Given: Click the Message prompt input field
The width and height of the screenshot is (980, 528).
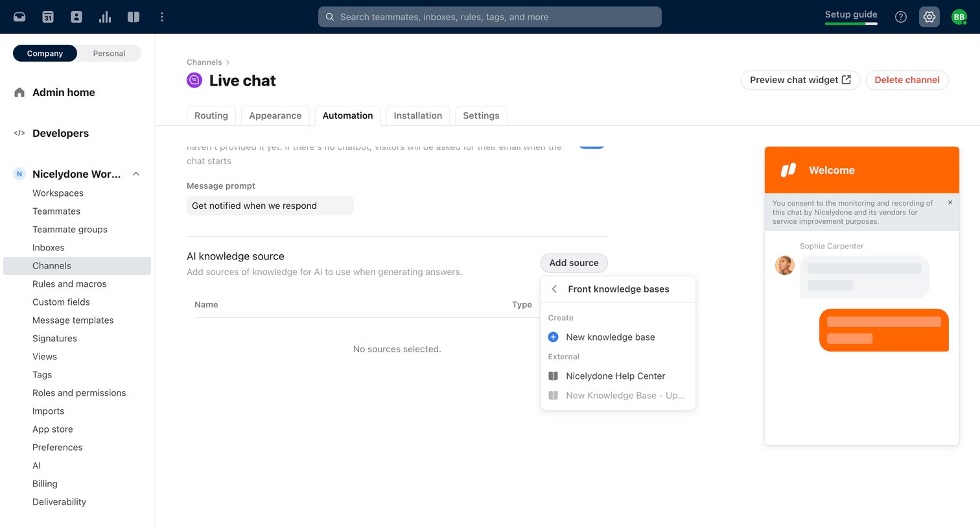Looking at the screenshot, I should (270, 206).
